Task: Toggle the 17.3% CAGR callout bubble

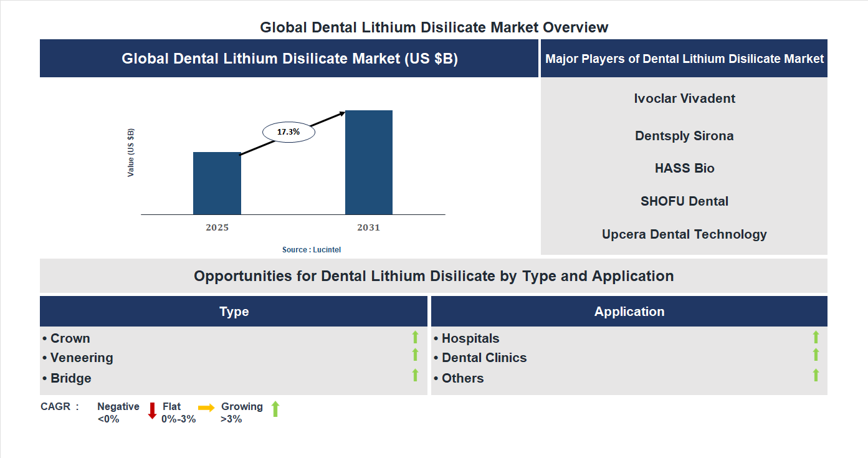Action: click(x=289, y=131)
